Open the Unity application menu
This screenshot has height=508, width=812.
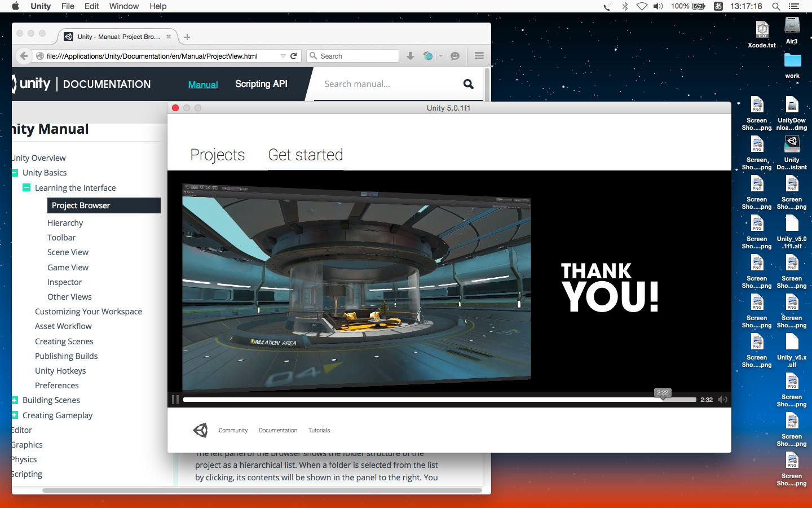41,6
